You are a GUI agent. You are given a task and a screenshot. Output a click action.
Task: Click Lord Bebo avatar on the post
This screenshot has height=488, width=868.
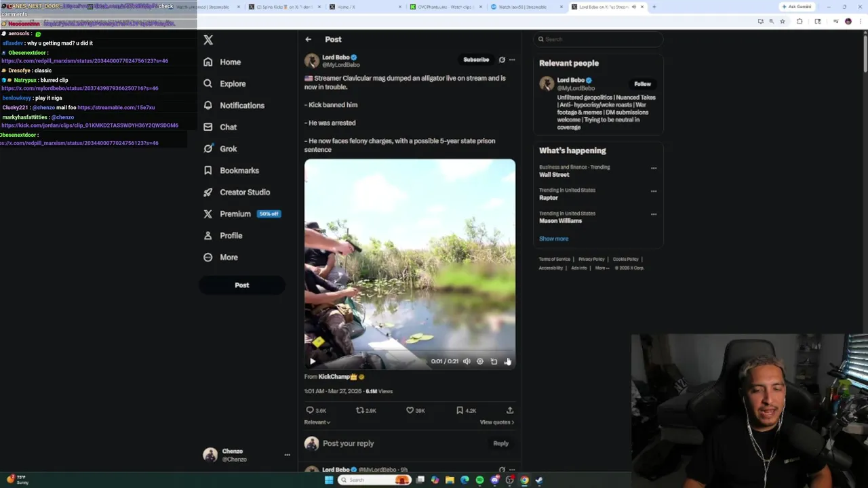coord(312,61)
